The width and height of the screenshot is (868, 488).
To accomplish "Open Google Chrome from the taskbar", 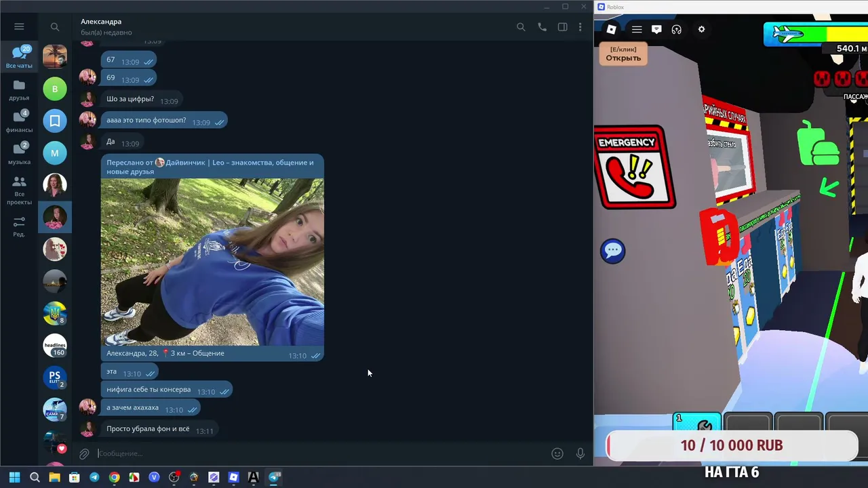I will point(114,477).
